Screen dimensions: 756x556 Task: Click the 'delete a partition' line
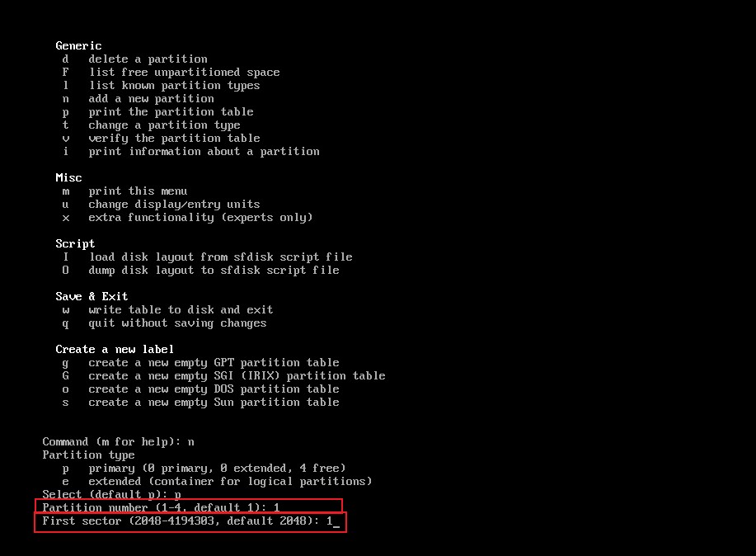tap(135, 59)
